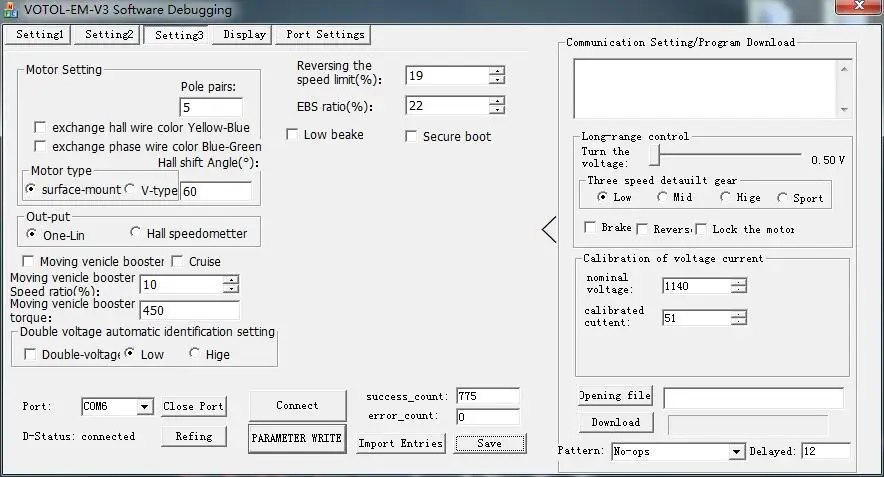884x477 pixels.
Task: Expand the Pattern No-ops dropdown
Action: click(736, 452)
